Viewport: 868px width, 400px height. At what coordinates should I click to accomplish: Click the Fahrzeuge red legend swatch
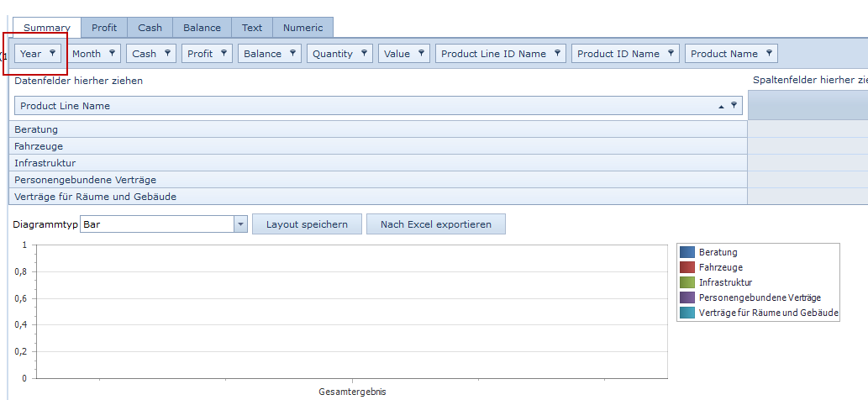687,267
